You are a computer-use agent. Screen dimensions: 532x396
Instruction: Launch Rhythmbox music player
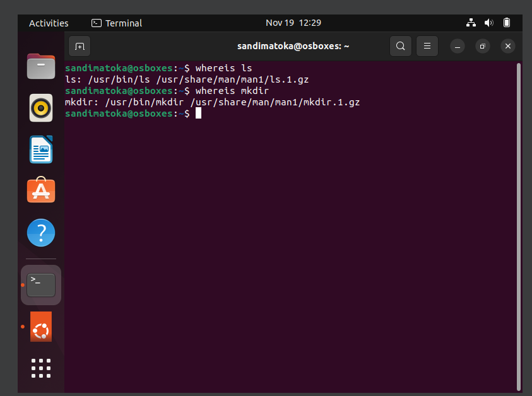coord(41,108)
